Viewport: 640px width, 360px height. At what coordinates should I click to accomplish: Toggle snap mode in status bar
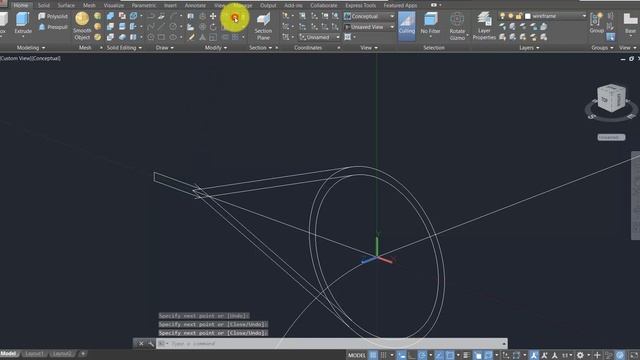point(383,356)
